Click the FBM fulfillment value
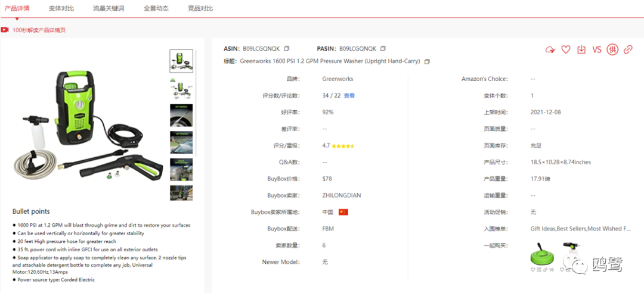644x293 pixels. click(x=328, y=229)
